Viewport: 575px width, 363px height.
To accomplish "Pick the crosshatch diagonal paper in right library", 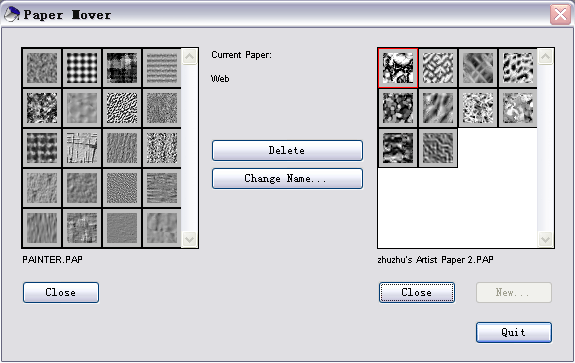I will (478, 68).
